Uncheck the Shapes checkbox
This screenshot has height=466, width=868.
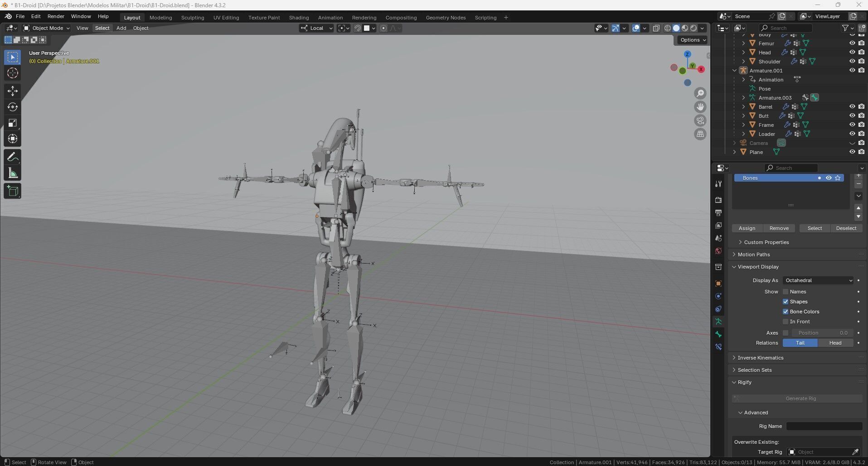[786, 302]
